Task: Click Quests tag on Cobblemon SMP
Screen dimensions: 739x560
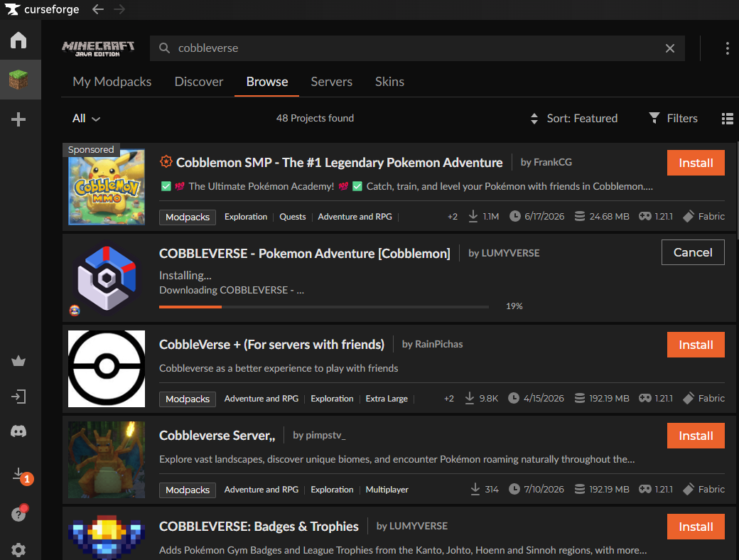Action: click(293, 217)
